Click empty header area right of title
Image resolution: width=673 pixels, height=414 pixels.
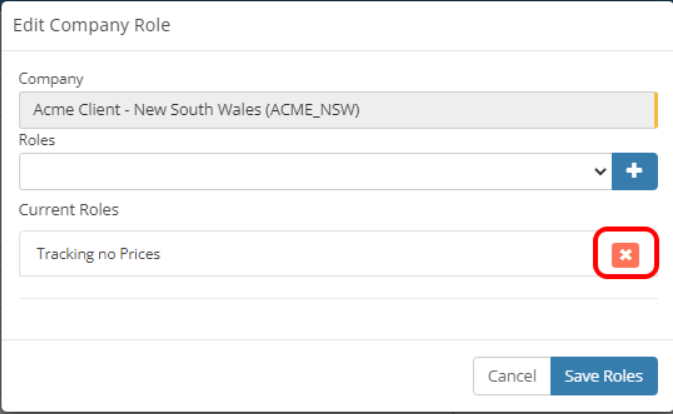[x=420, y=25]
